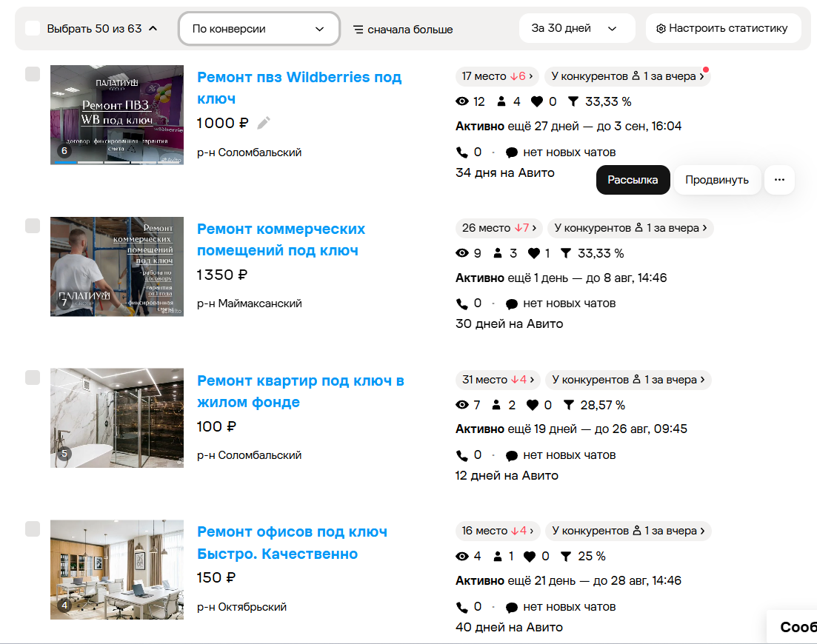
Task: Tick the Выбрать 50 из 63 checkbox
Action: coord(33,28)
